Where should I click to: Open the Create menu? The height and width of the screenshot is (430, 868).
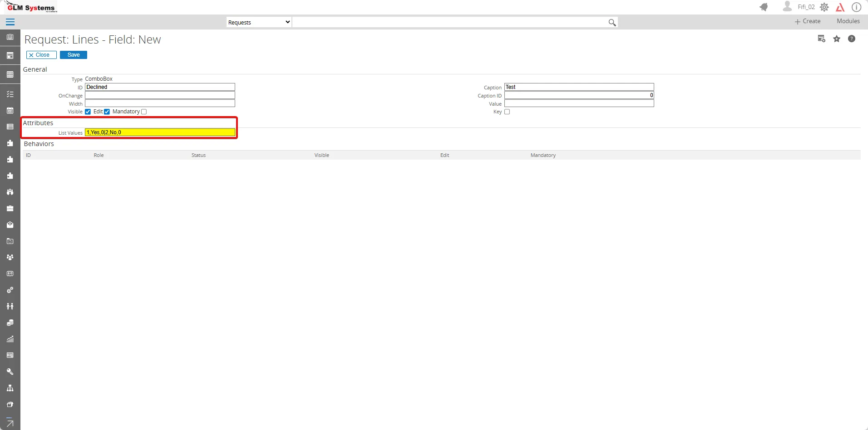pyautogui.click(x=808, y=21)
